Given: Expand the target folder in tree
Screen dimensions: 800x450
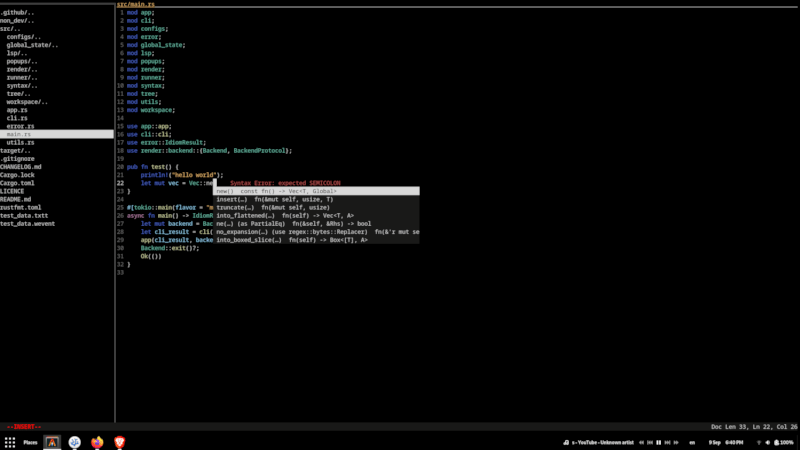Looking at the screenshot, I should coord(16,150).
